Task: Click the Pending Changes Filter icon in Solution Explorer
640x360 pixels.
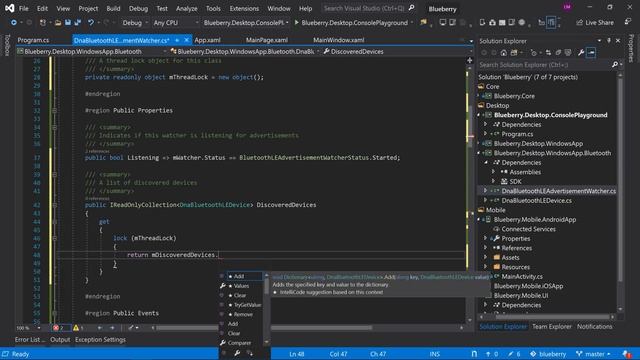Action: pyautogui.click(x=533, y=53)
